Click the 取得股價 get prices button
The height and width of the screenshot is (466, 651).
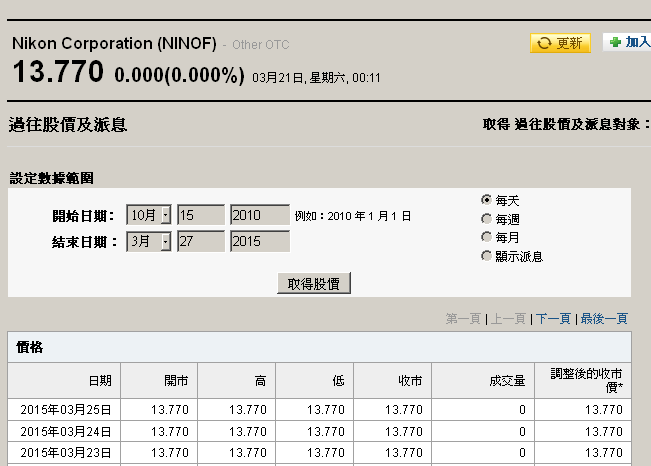coord(314,283)
